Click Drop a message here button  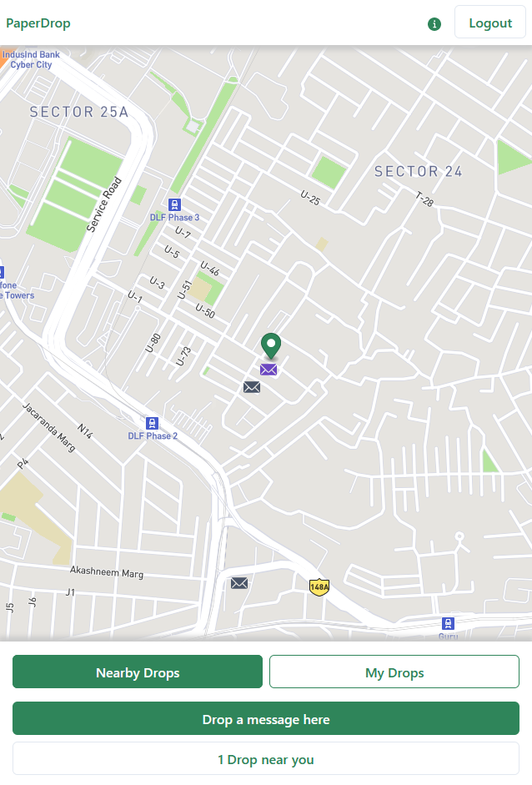266,718
